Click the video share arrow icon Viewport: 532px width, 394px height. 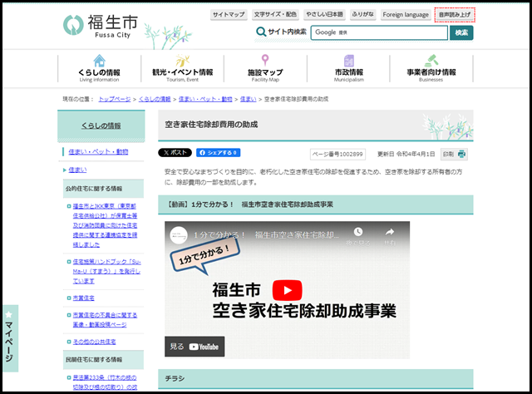(x=389, y=233)
